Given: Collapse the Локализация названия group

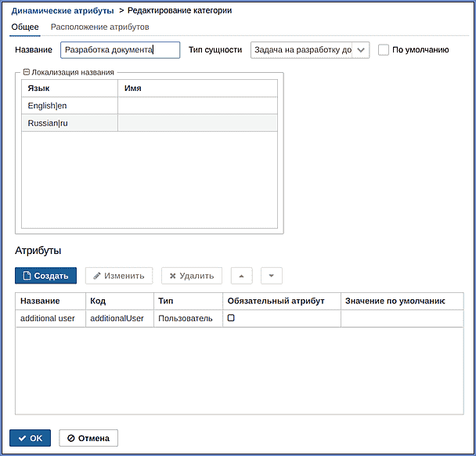Looking at the screenshot, I should [x=27, y=72].
